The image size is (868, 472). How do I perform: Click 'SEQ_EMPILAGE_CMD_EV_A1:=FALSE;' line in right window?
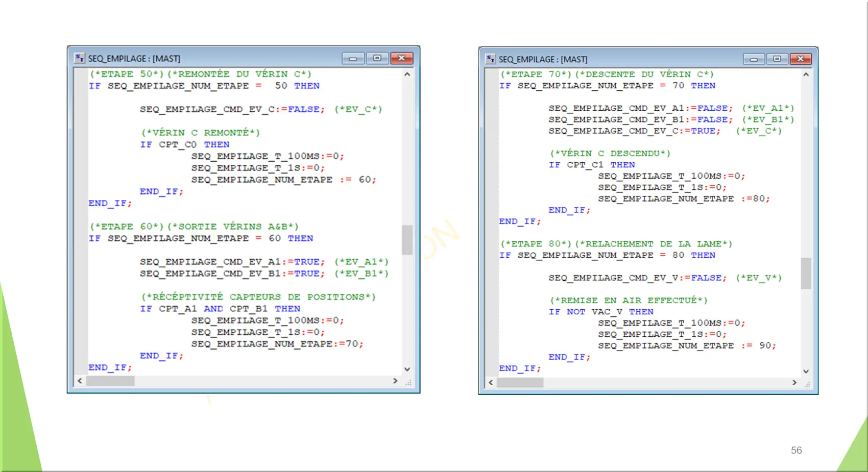point(641,108)
